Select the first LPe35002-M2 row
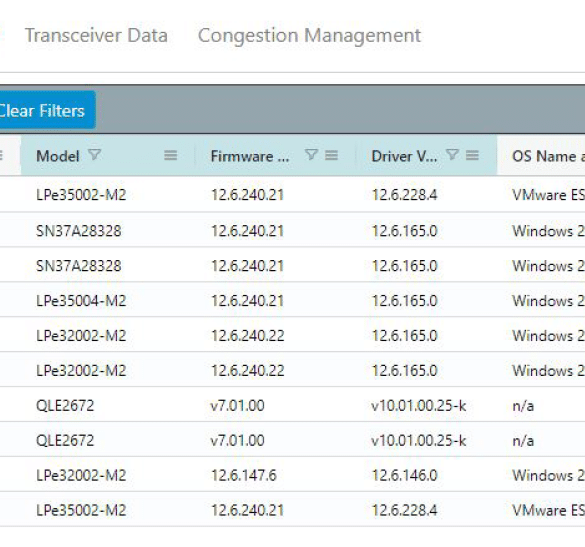 point(292,195)
